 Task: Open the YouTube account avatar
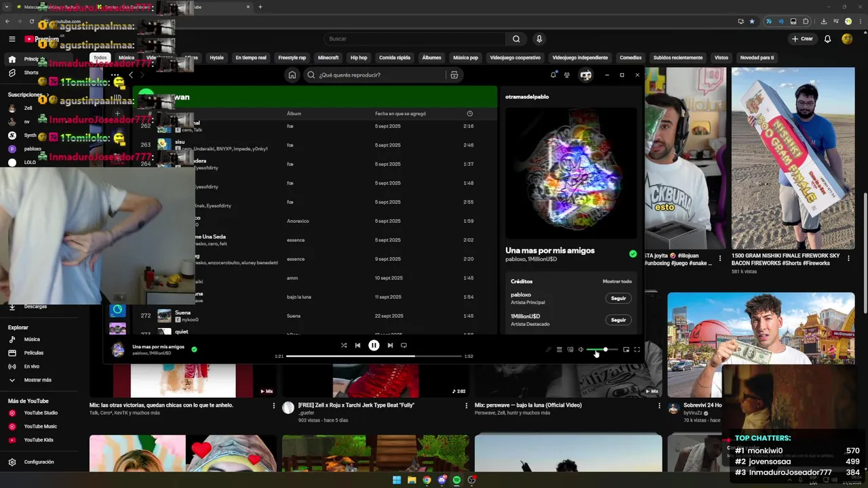click(x=847, y=39)
